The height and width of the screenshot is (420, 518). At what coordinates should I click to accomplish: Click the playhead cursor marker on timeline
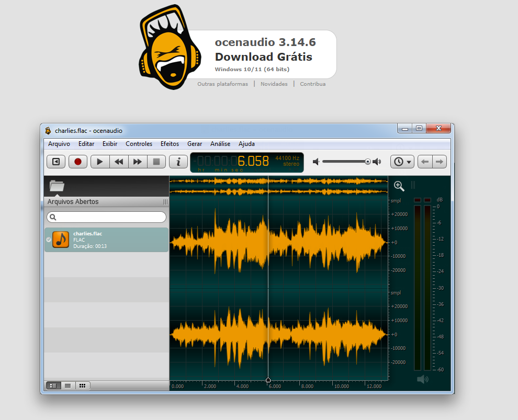268,380
